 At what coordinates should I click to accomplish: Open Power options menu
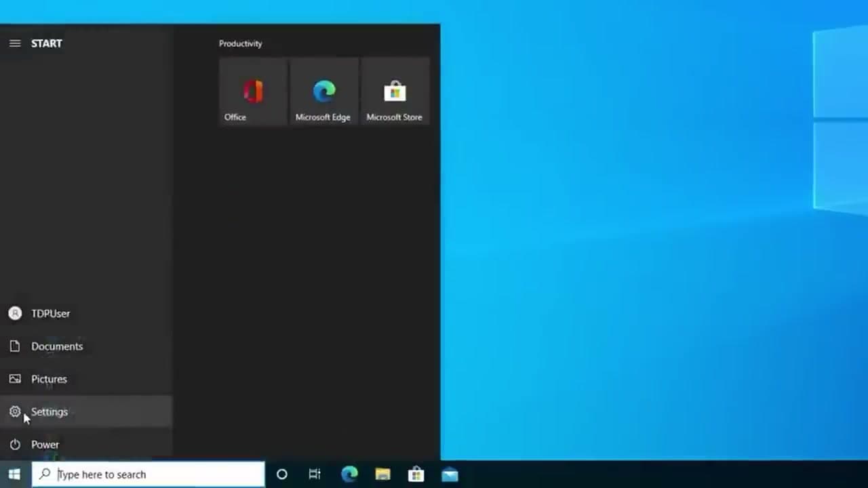[86, 445]
